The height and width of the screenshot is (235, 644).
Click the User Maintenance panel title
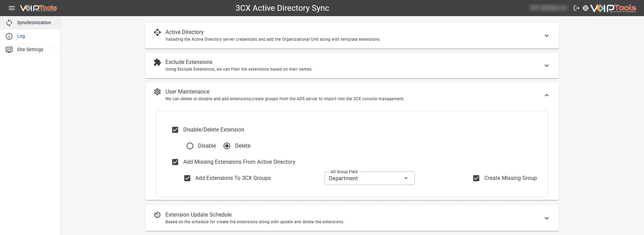pyautogui.click(x=187, y=92)
